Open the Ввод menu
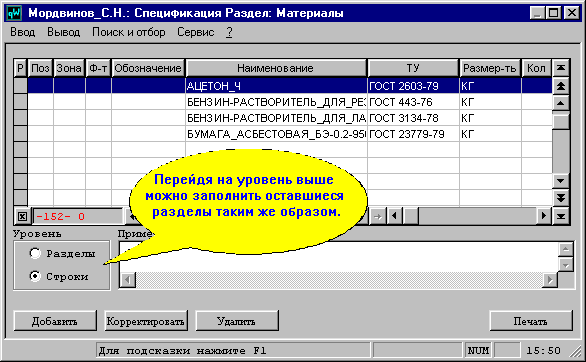The image size is (586, 362). [x=22, y=32]
